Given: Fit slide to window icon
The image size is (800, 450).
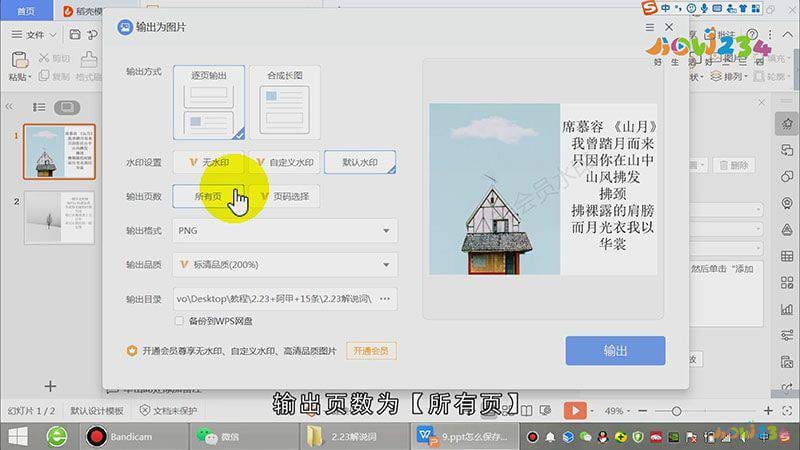Looking at the screenshot, I should pos(787,410).
